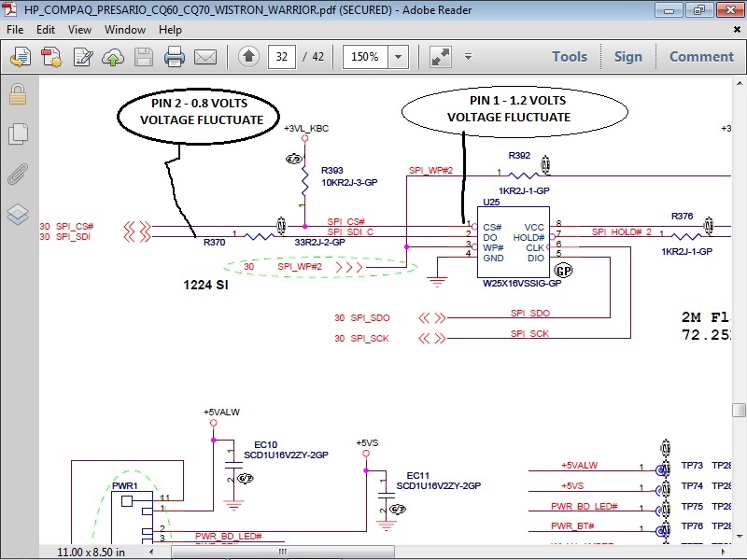Restore down the Adobe Reader window
The height and width of the screenshot is (560, 747).
click(699, 10)
